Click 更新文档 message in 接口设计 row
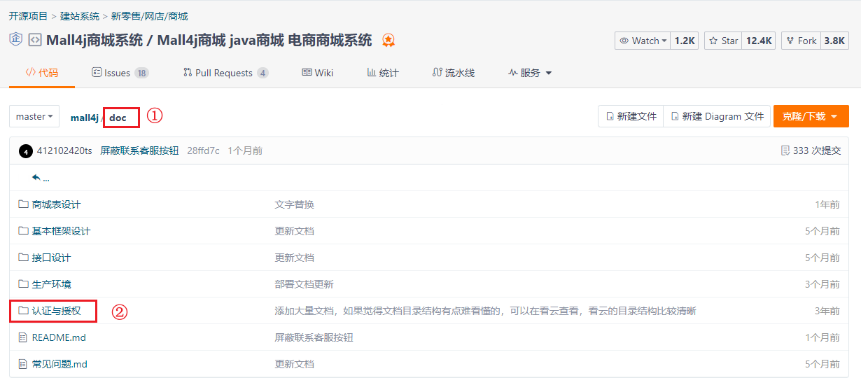The image size is (861, 380). (294, 258)
